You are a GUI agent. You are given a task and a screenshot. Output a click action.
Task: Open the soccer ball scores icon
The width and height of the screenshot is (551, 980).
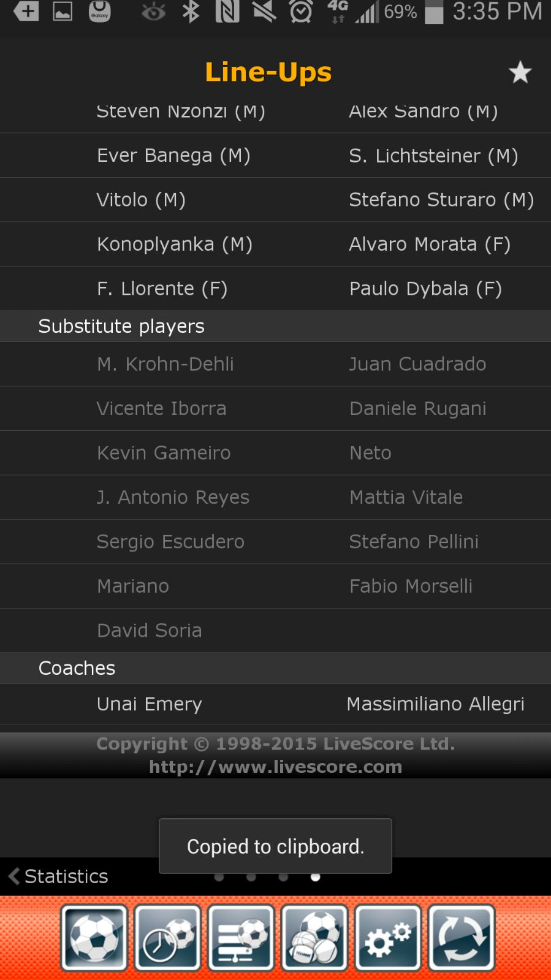tap(94, 938)
